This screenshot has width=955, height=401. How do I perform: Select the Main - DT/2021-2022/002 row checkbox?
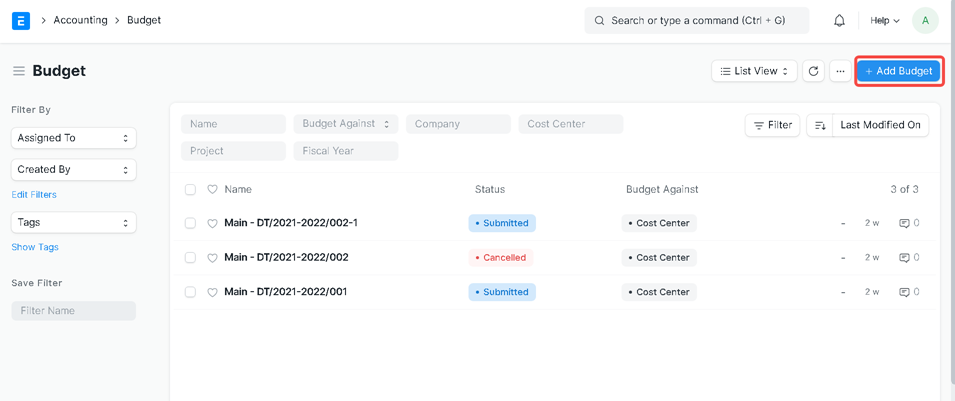pos(190,258)
